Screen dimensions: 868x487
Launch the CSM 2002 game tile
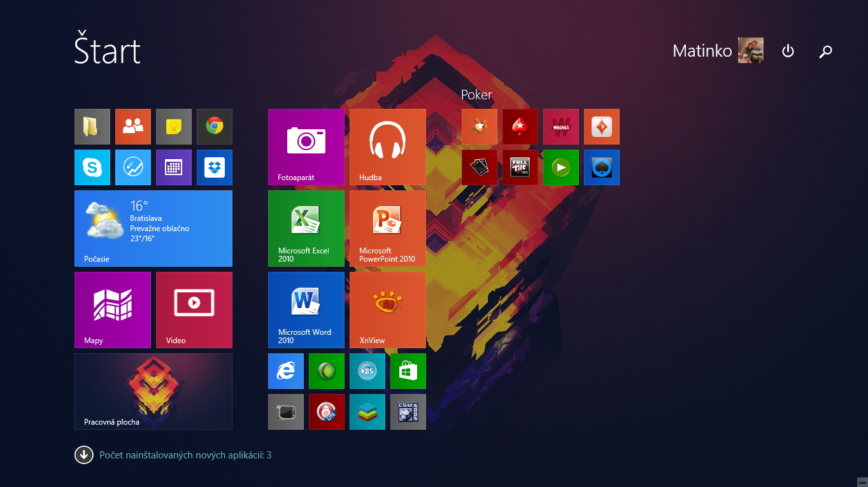point(408,412)
